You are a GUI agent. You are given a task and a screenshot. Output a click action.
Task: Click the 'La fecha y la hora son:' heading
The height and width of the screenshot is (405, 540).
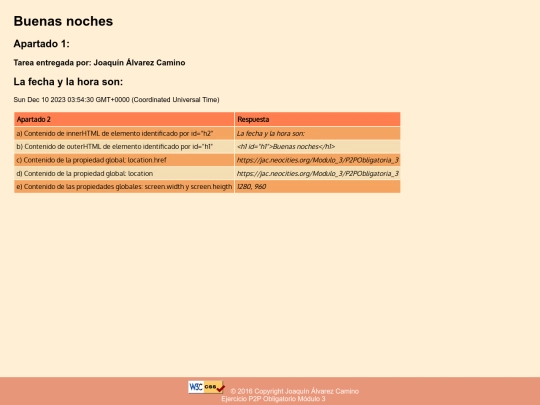68,82
